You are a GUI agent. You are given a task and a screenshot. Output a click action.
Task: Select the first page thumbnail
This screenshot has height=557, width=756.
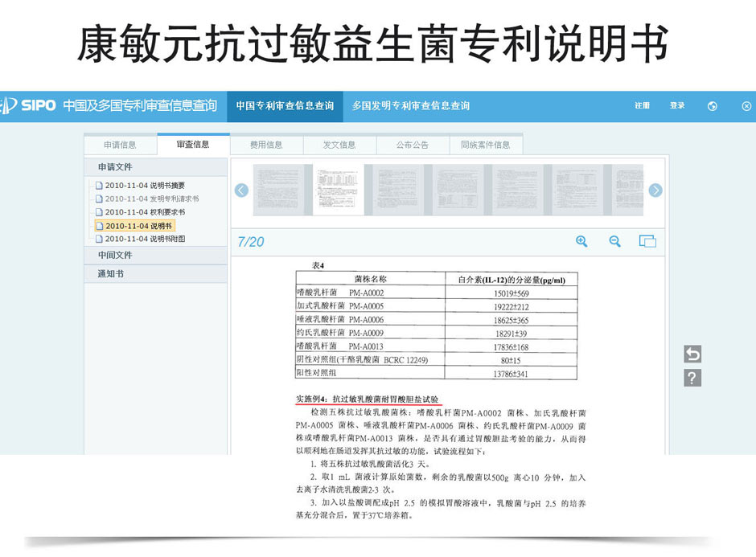click(x=279, y=190)
